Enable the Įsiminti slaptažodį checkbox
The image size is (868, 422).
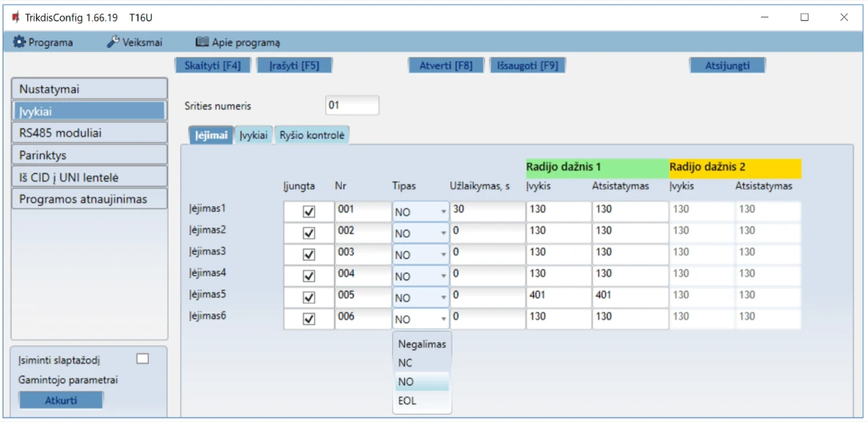[x=142, y=358]
